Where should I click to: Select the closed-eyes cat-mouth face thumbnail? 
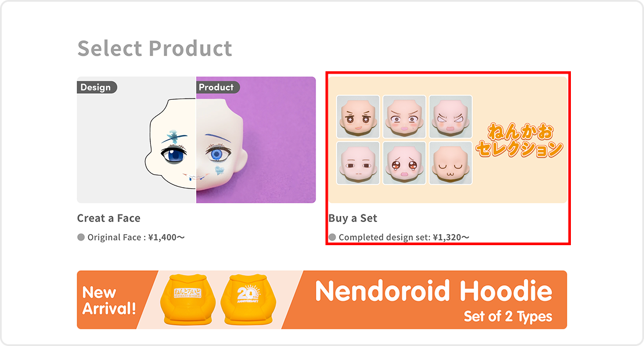[451, 163]
